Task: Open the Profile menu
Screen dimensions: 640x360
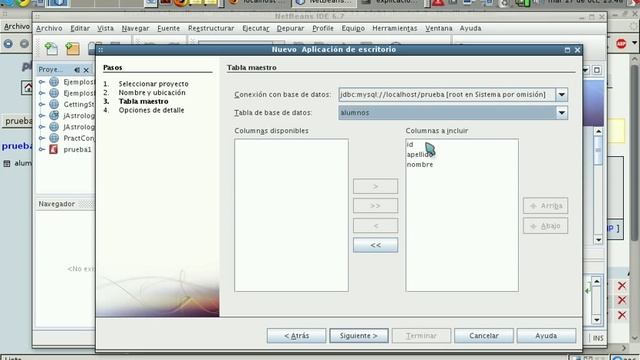Action: 323,28
